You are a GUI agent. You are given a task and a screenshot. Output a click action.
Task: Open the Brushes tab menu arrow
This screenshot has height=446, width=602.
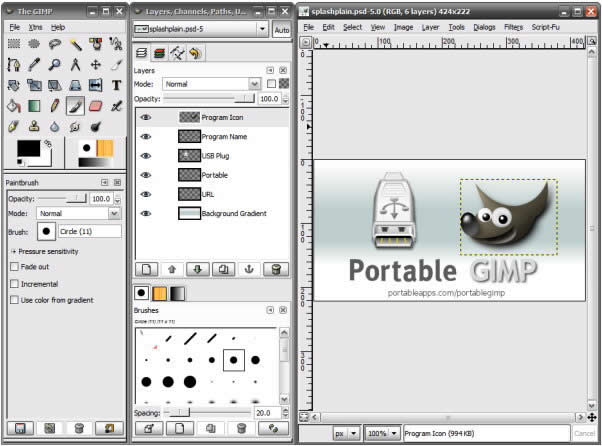click(x=270, y=310)
